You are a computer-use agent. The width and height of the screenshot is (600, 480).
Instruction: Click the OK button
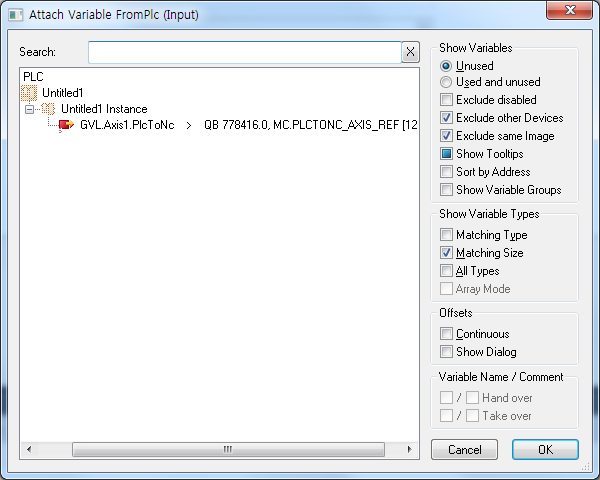545,449
